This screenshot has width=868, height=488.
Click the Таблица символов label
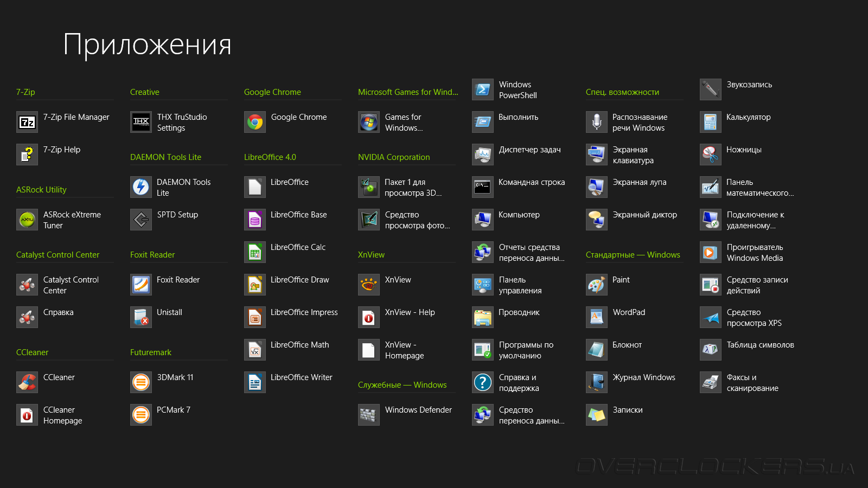(761, 345)
